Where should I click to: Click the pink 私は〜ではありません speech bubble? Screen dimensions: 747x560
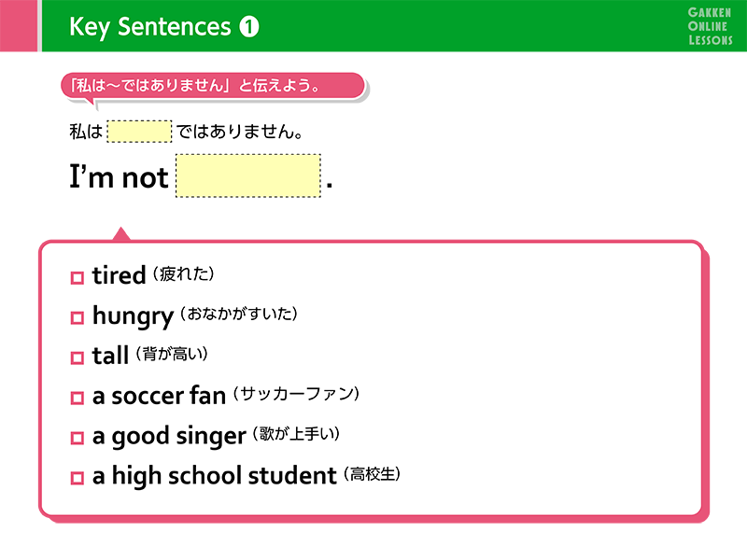pos(213,86)
